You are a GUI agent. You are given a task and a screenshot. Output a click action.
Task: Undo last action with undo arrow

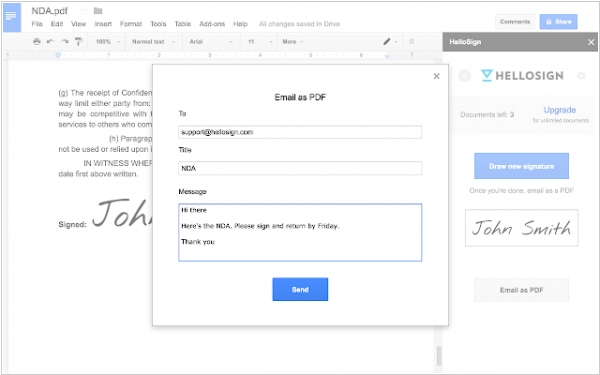click(50, 41)
